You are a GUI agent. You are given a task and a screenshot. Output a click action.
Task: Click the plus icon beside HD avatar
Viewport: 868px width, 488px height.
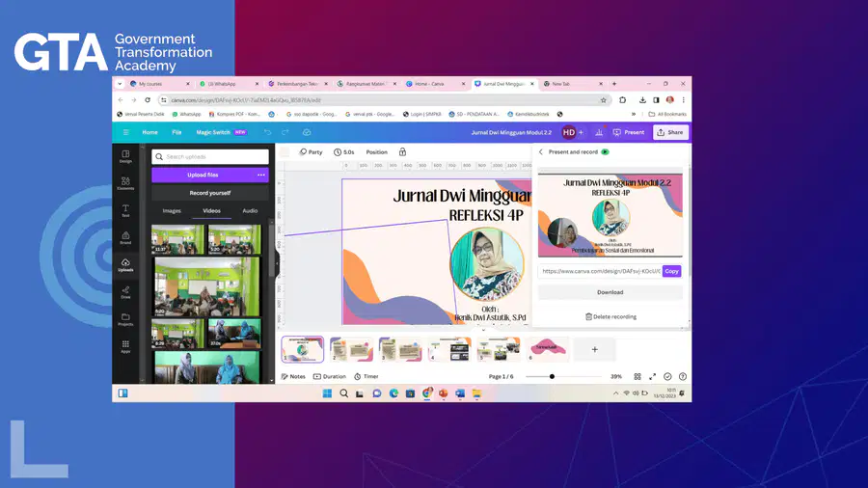[x=581, y=132]
